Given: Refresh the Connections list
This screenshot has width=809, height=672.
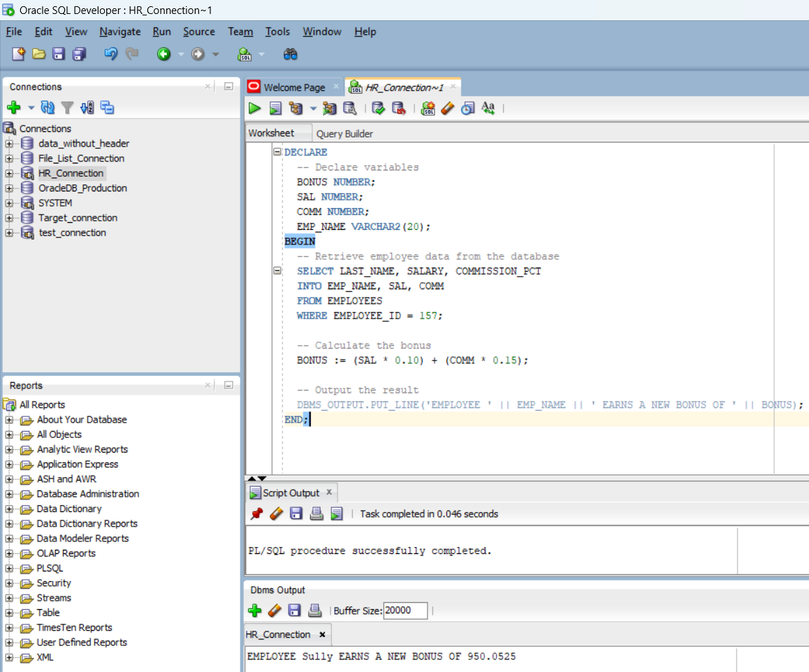Looking at the screenshot, I should [x=48, y=108].
